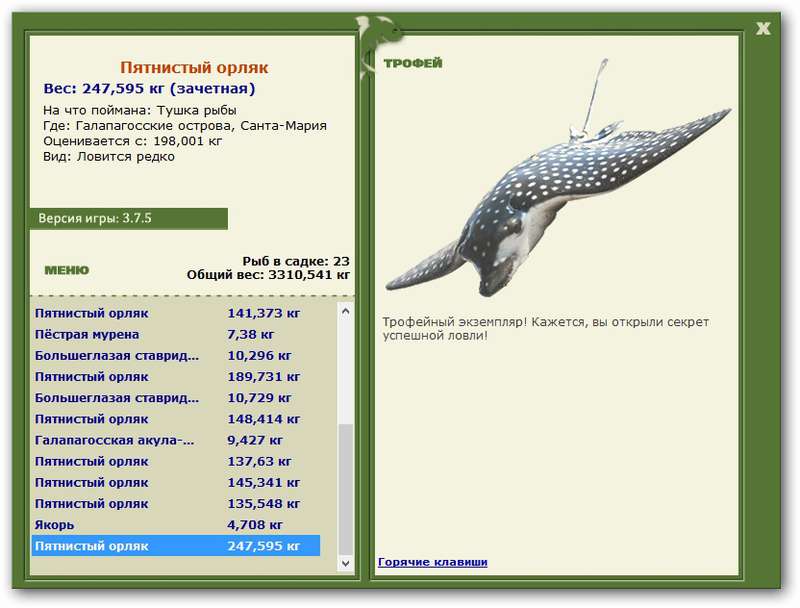Select the Пёстрая мурена row
800x608 pixels.
(x=176, y=335)
